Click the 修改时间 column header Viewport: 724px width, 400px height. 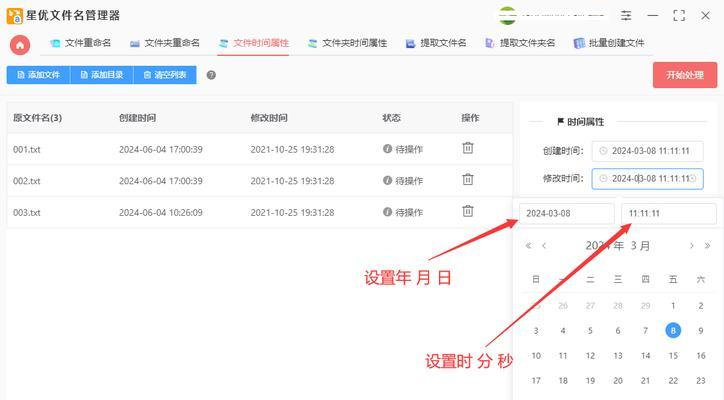[x=269, y=118]
